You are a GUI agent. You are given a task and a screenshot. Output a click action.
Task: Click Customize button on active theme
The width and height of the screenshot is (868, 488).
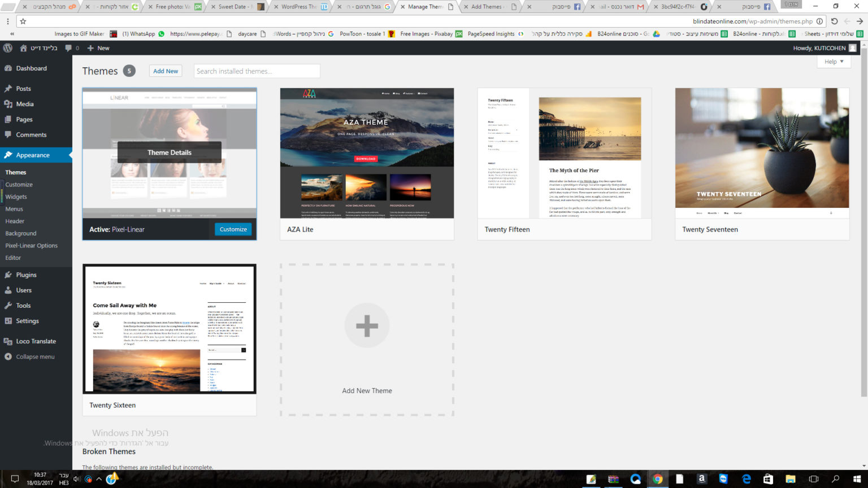[x=233, y=229]
